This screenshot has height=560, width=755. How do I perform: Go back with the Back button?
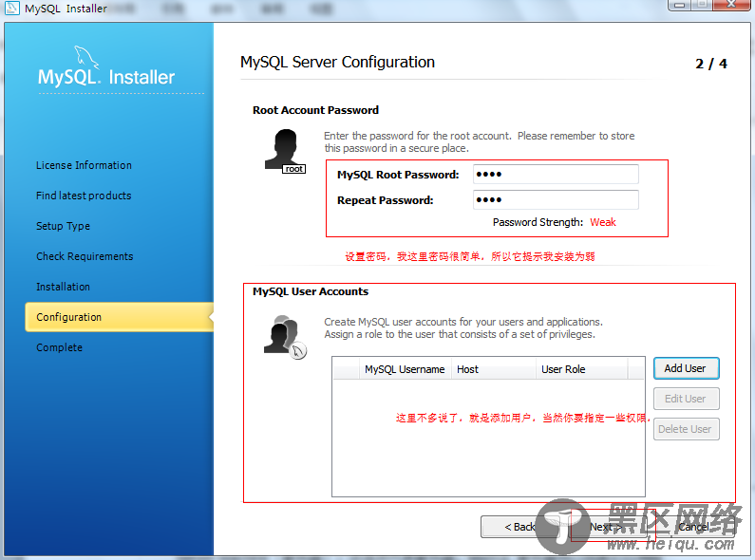tap(519, 527)
